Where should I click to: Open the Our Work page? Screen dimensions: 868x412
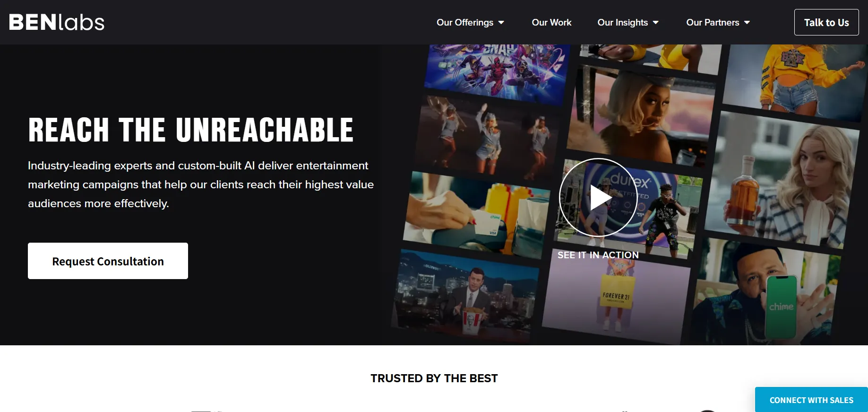coord(551,22)
